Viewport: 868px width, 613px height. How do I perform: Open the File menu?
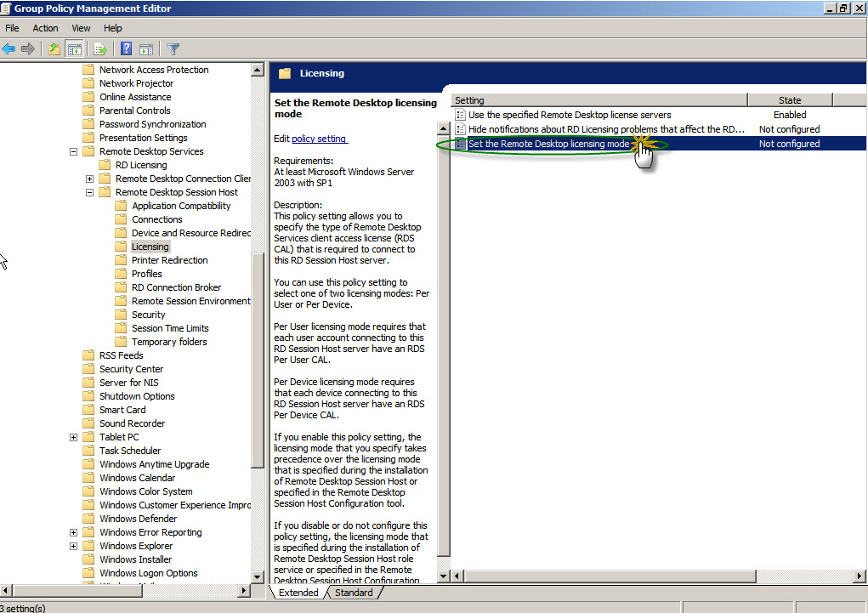tap(12, 28)
